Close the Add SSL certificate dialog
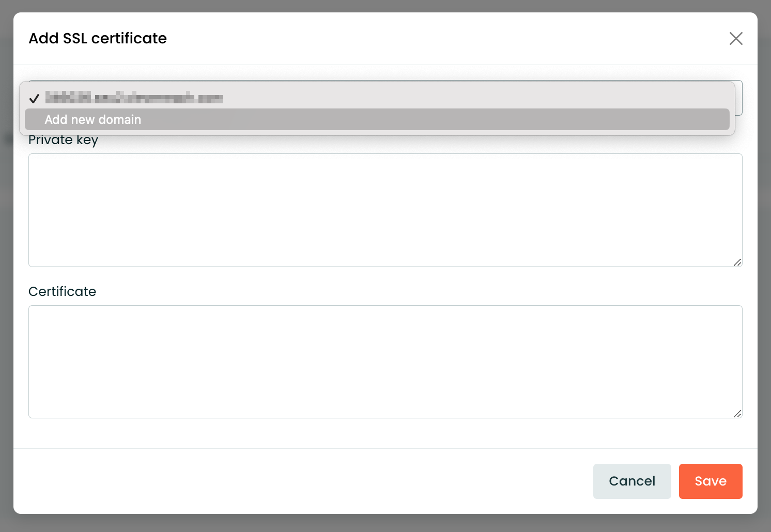 click(736, 38)
